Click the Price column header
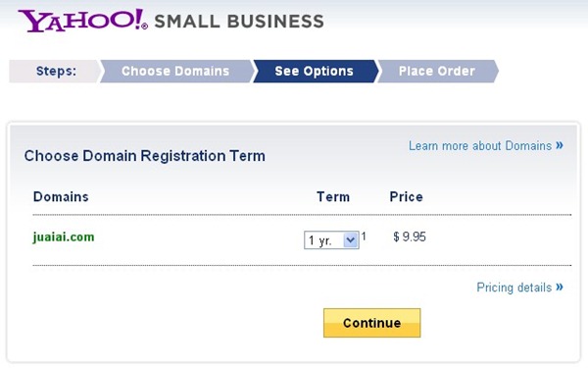This screenshot has width=588, height=368. [406, 197]
